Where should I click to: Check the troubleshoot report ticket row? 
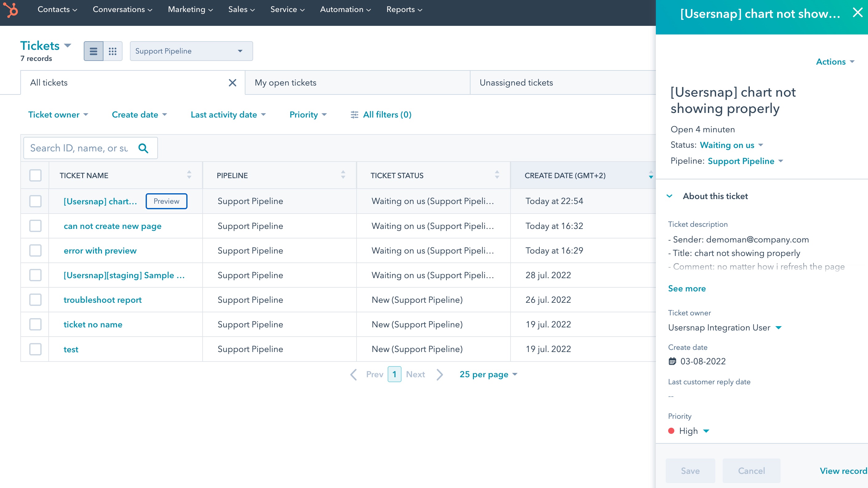tap(35, 300)
